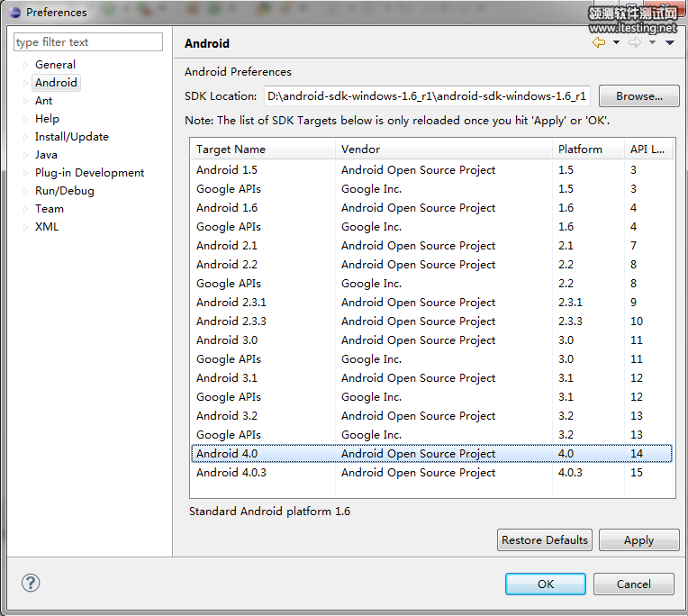The height and width of the screenshot is (616, 688).
Task: Select the Android preferences category
Action: pos(56,83)
